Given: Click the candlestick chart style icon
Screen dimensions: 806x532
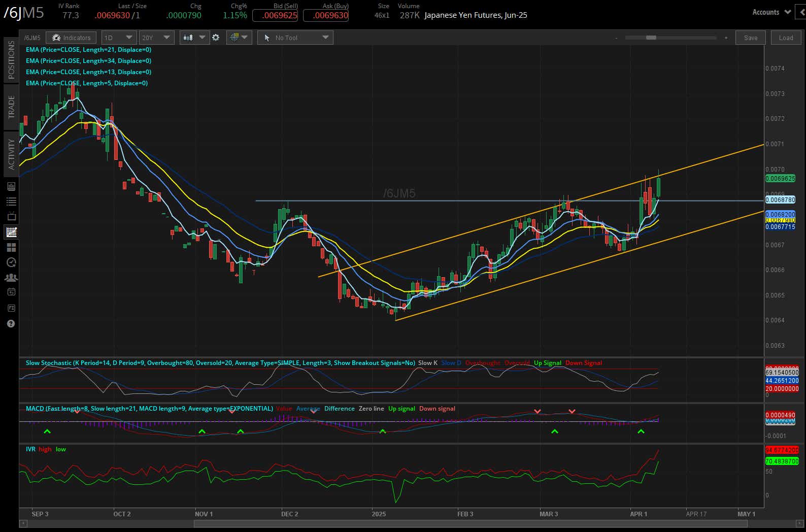Looking at the screenshot, I should pyautogui.click(x=188, y=38).
